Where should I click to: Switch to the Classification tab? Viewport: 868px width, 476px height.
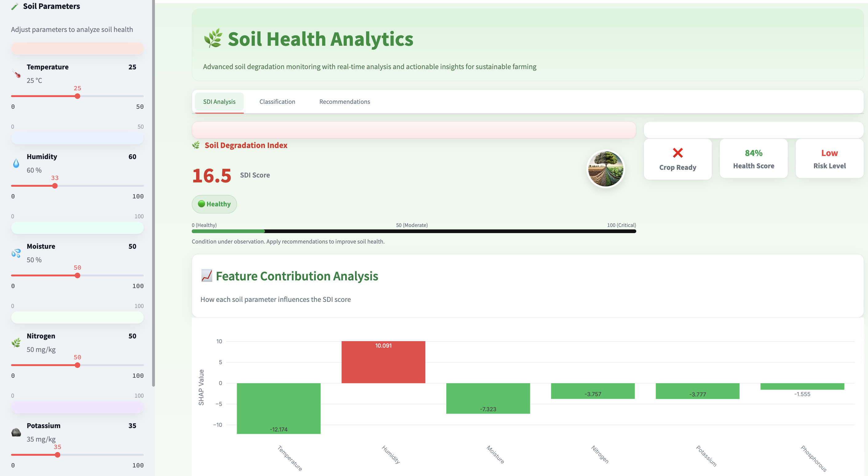(x=277, y=102)
